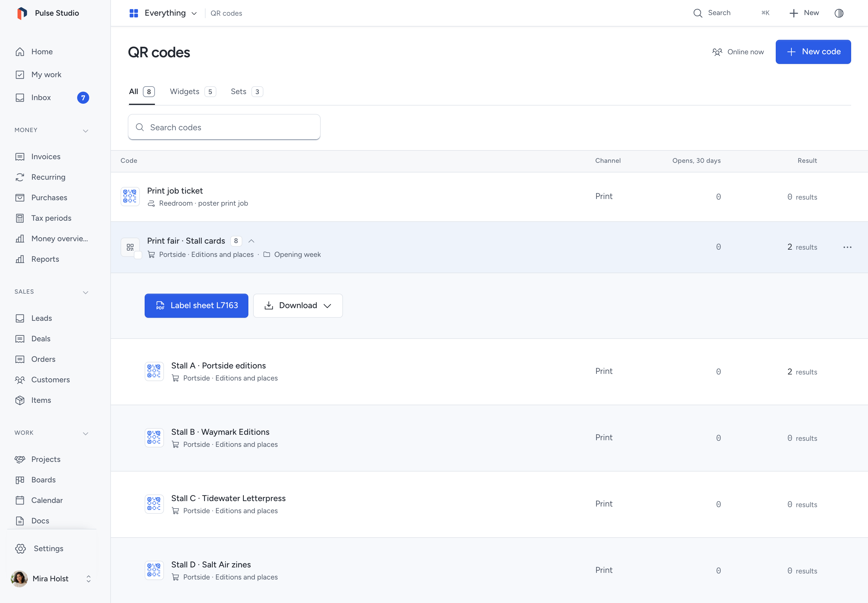Open Customers list
Image resolution: width=868 pixels, height=603 pixels.
tap(52, 380)
